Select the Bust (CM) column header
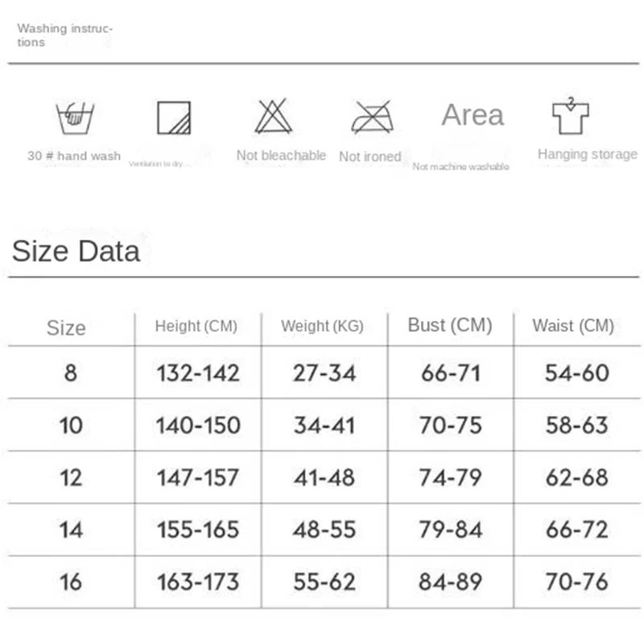The image size is (644, 644). (x=450, y=325)
